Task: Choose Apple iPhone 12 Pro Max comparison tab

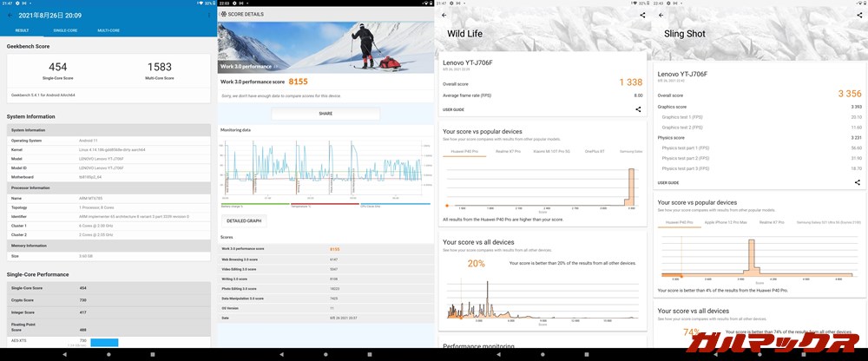Action: [x=723, y=222]
